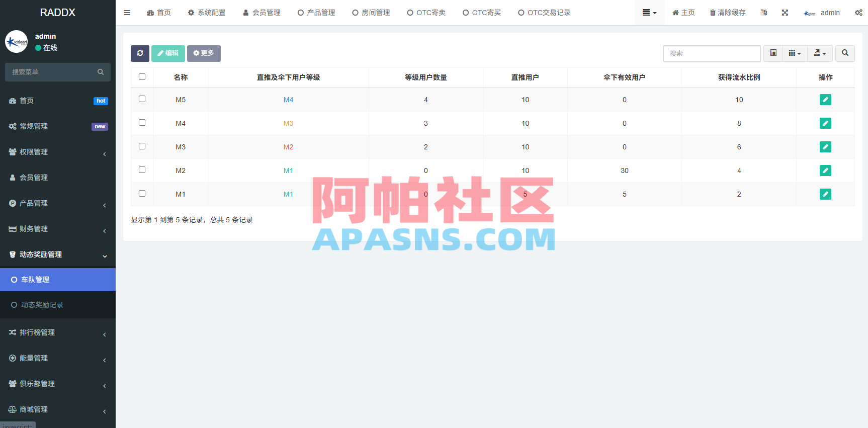Collapse the 动态奖励管理 sidebar menu

[x=58, y=254]
